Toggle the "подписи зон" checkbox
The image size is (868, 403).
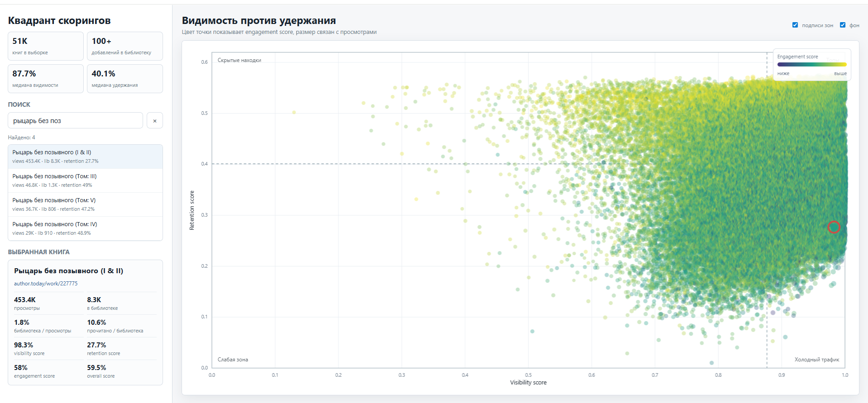click(x=795, y=25)
